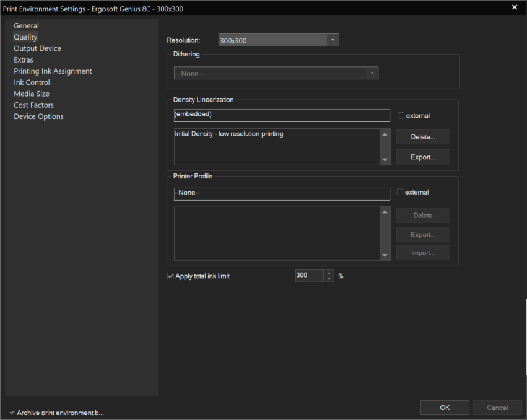Viewport: 527px width, 420px height.
Task: Toggle Archive print environment checkbox
Action: click(x=12, y=413)
